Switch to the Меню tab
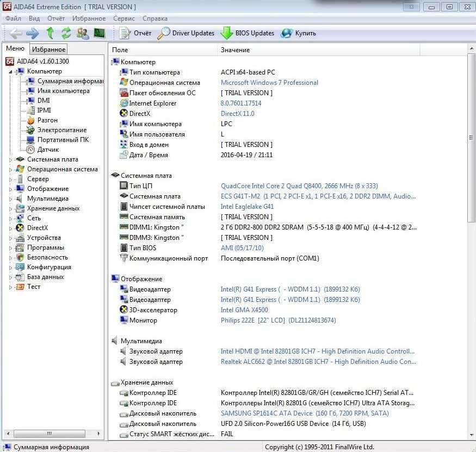This screenshot has width=476, height=452. tap(15, 48)
